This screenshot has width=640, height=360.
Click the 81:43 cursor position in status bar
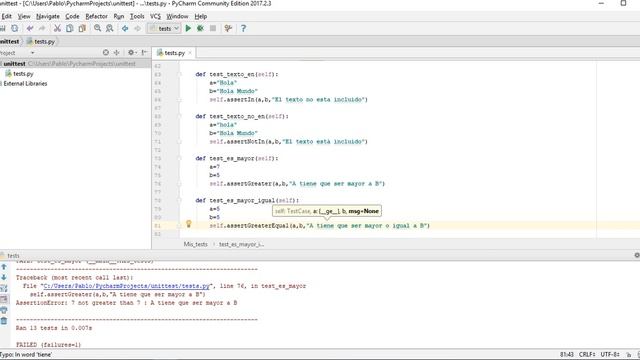pos(567,355)
